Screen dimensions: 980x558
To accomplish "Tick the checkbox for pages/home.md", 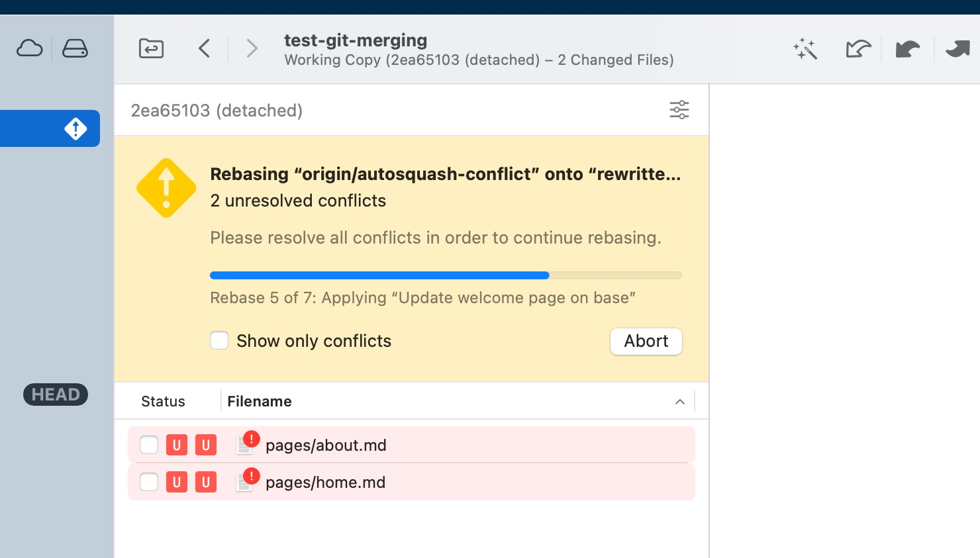I will [148, 482].
